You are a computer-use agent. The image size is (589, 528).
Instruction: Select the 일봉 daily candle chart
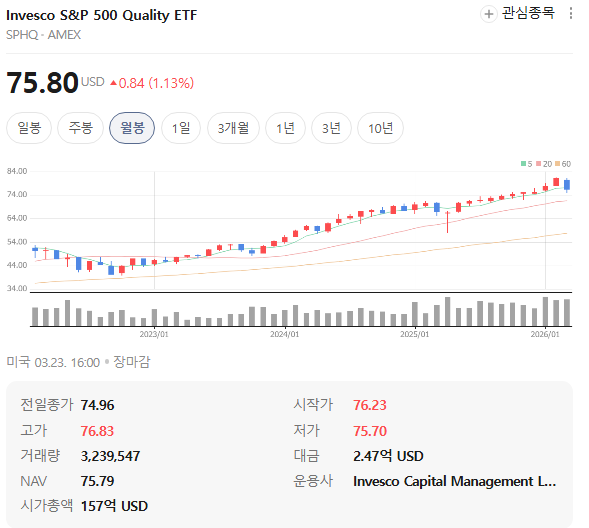pyautogui.click(x=29, y=128)
